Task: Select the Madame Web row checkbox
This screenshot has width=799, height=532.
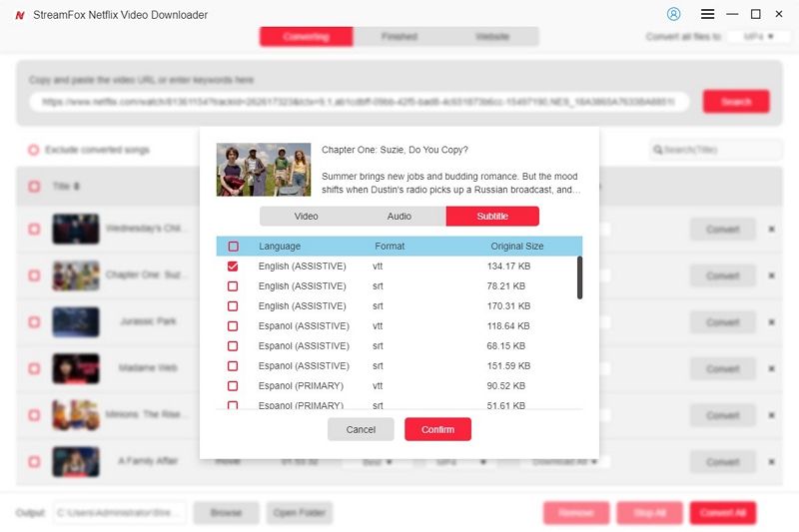Action: pos(34,368)
